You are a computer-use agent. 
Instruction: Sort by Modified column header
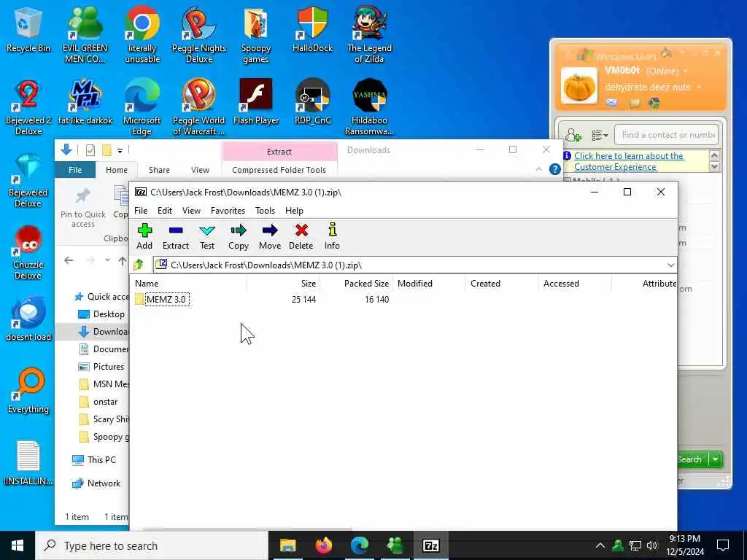(429, 284)
